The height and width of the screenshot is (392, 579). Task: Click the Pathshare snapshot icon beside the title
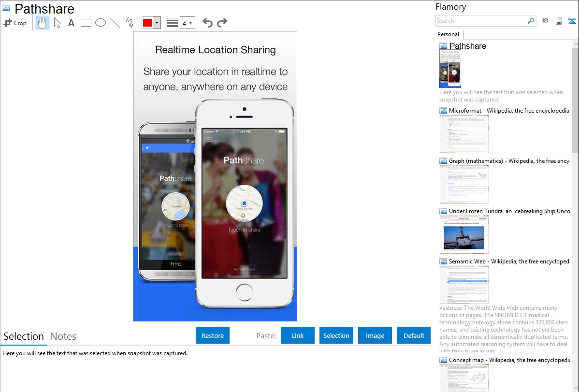click(6, 8)
